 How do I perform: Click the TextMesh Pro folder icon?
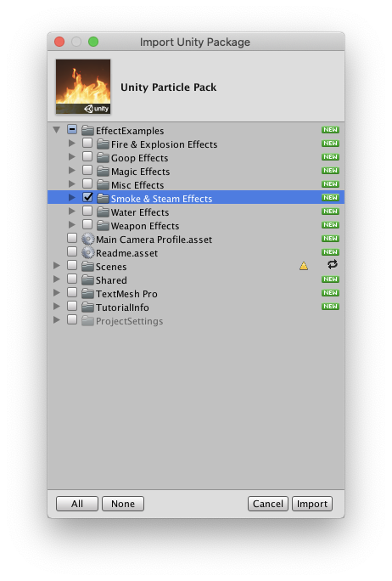click(87, 293)
